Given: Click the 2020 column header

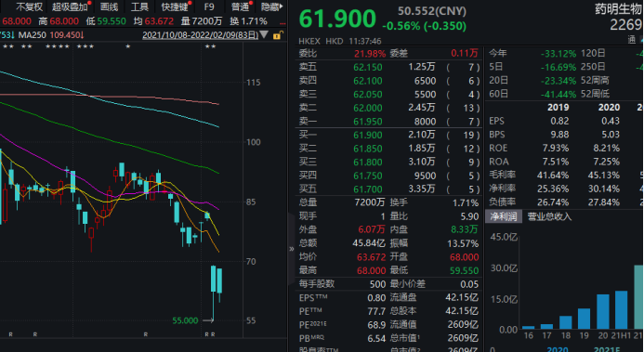Looking at the screenshot, I should 609,108.
